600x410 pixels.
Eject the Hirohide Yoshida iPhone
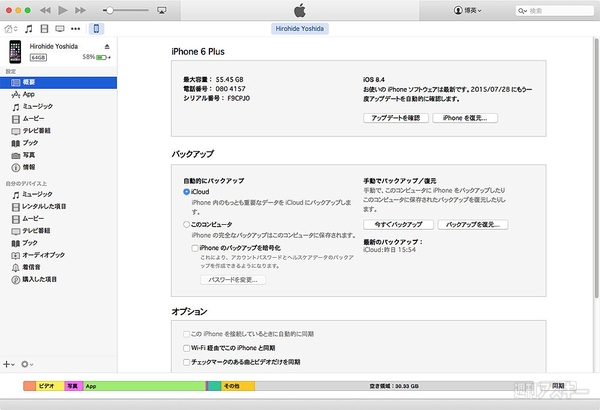tap(107, 46)
